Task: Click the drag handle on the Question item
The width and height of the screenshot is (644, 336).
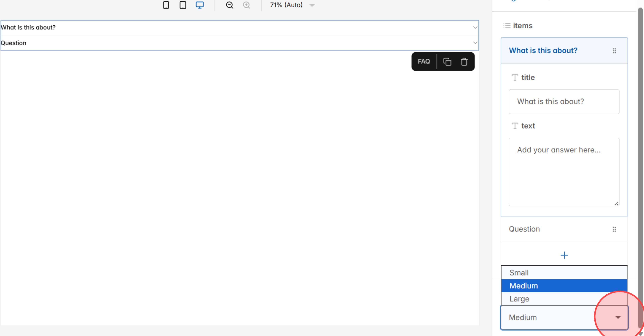Action: coord(614,229)
